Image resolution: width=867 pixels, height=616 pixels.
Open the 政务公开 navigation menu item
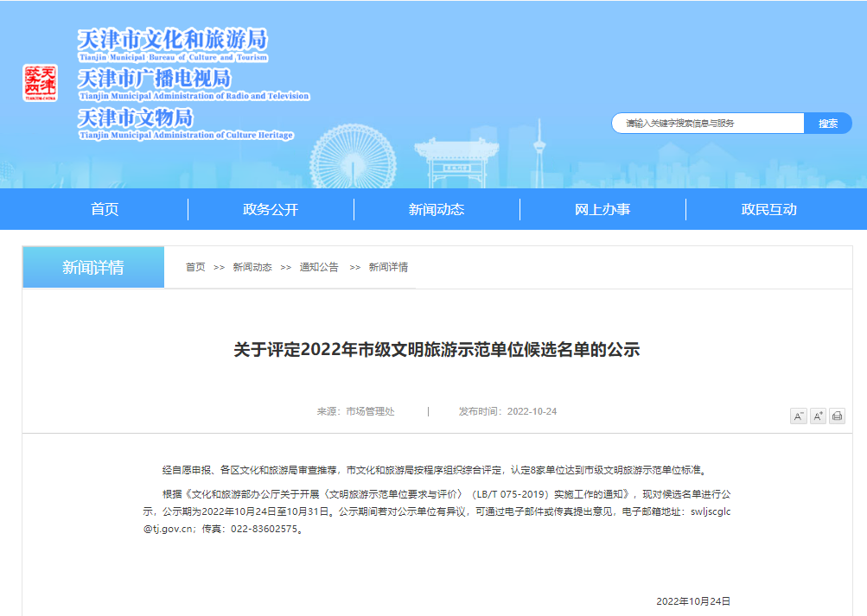(271, 209)
